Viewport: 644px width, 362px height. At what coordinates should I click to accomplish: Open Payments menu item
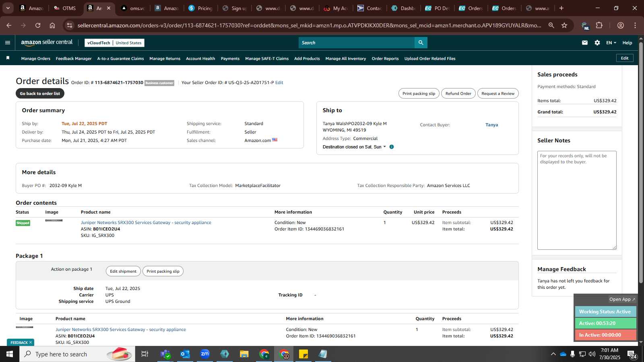click(x=230, y=59)
